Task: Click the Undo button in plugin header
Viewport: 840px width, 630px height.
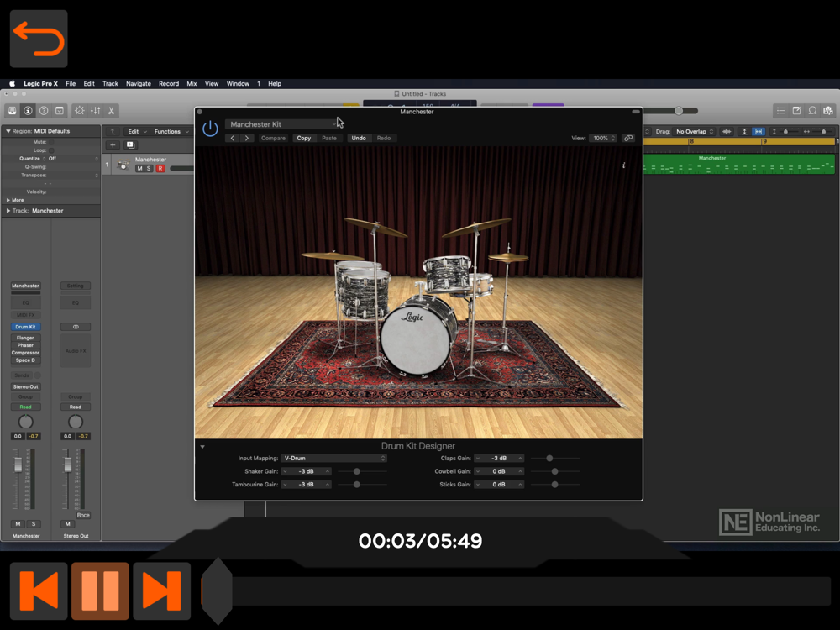Action: coord(359,139)
